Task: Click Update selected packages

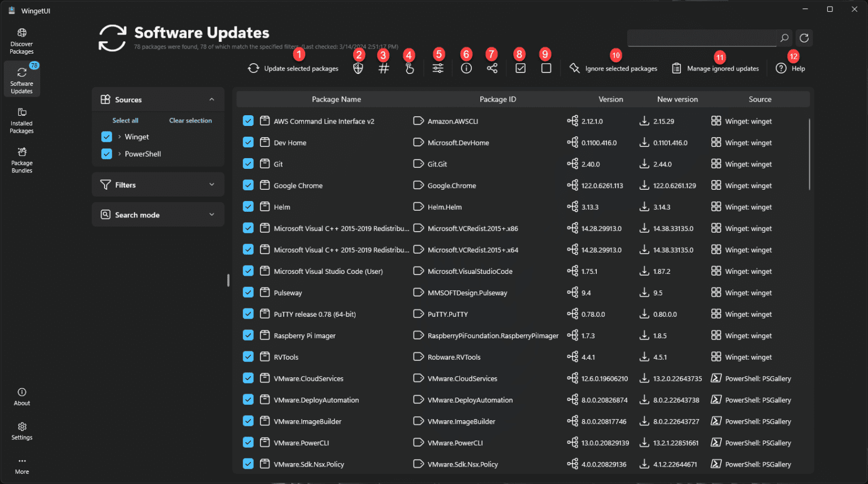Action: pyautogui.click(x=293, y=68)
